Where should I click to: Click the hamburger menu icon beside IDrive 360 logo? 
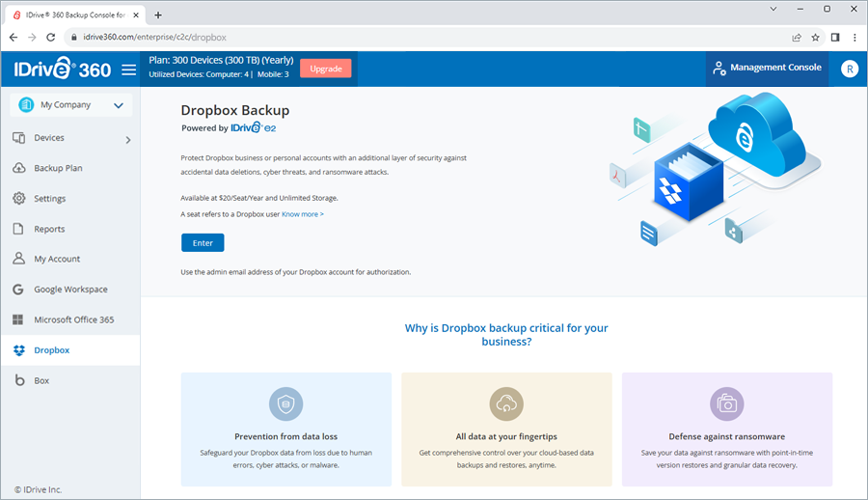(x=129, y=69)
